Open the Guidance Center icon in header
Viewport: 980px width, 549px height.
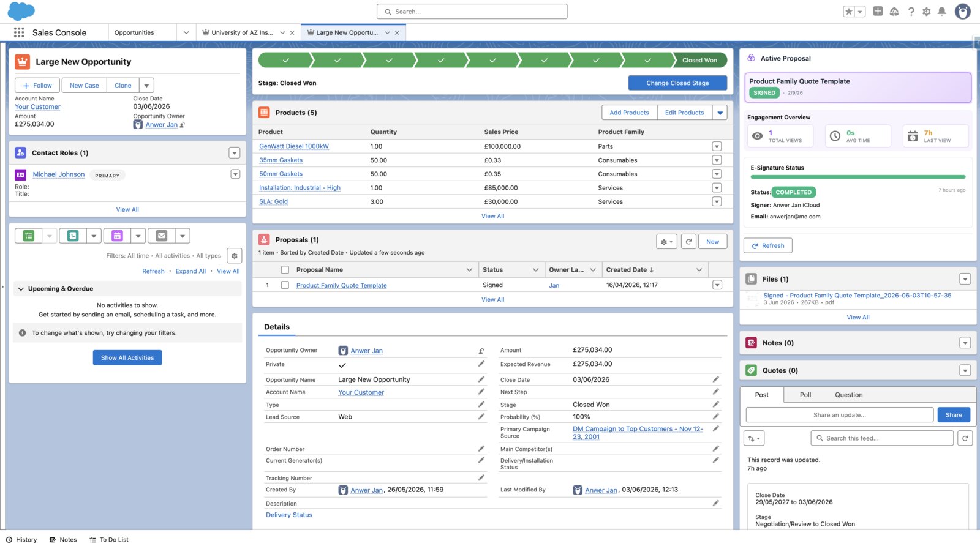(x=894, y=12)
